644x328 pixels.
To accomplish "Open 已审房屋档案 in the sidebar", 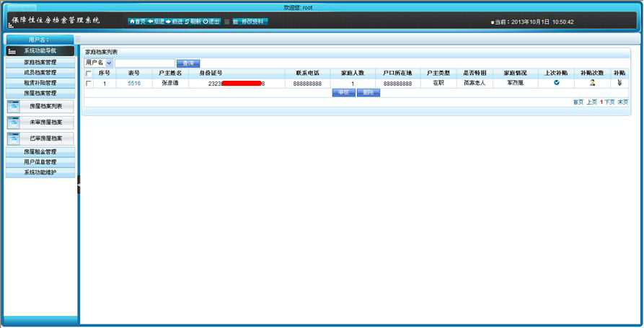I will [40, 138].
